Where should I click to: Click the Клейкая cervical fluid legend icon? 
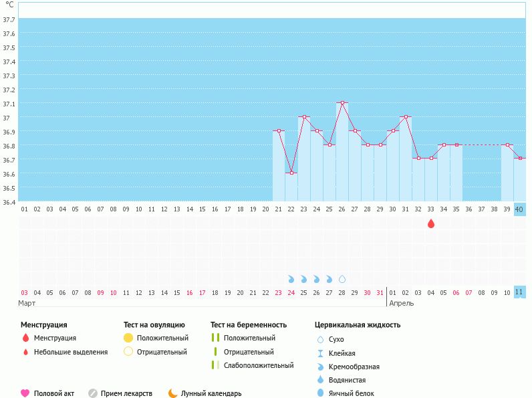point(321,353)
